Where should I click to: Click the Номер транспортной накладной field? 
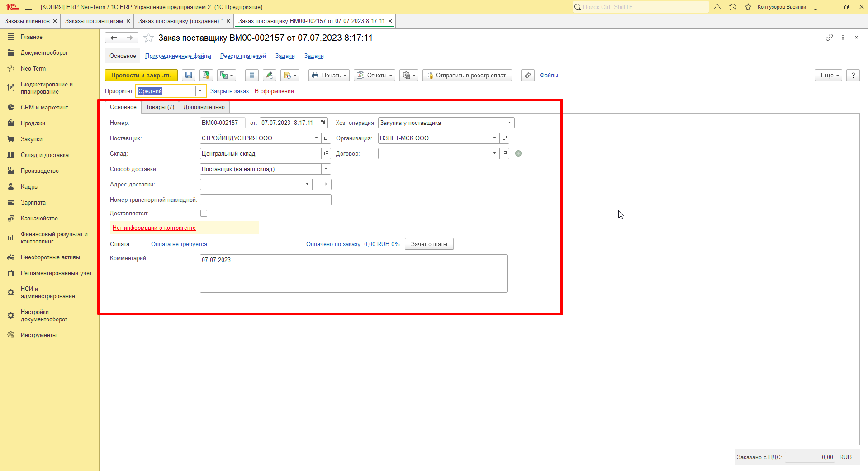click(266, 200)
